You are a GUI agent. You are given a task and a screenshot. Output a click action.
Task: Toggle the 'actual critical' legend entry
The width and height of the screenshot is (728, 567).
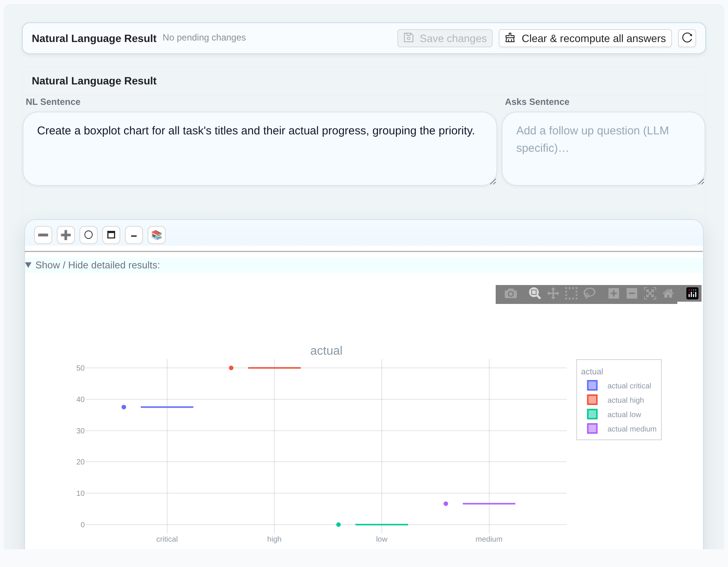[619, 386]
